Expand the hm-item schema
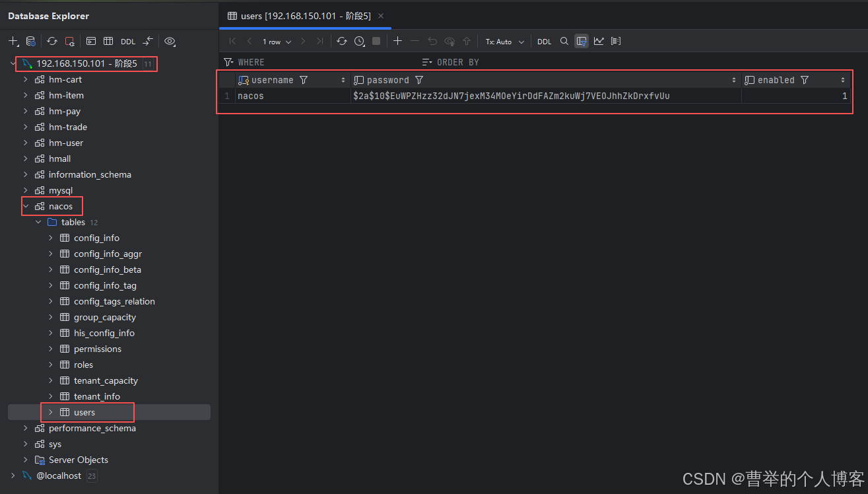This screenshot has width=868, height=494. (x=26, y=95)
